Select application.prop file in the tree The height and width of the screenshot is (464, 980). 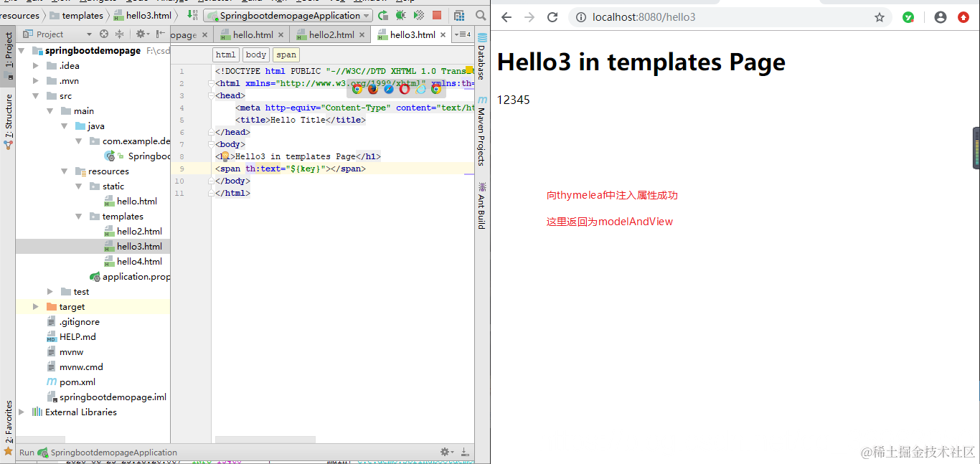(x=129, y=277)
